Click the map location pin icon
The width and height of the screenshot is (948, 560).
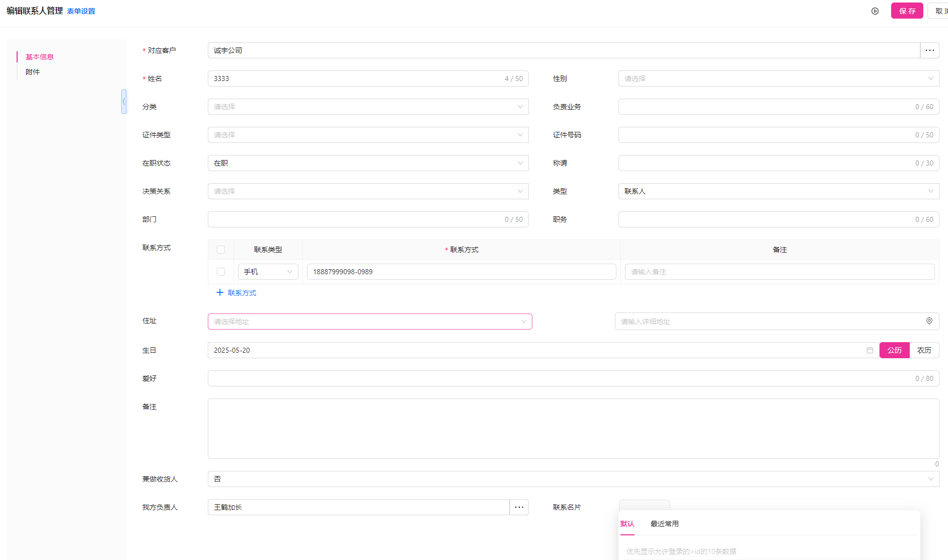929,321
